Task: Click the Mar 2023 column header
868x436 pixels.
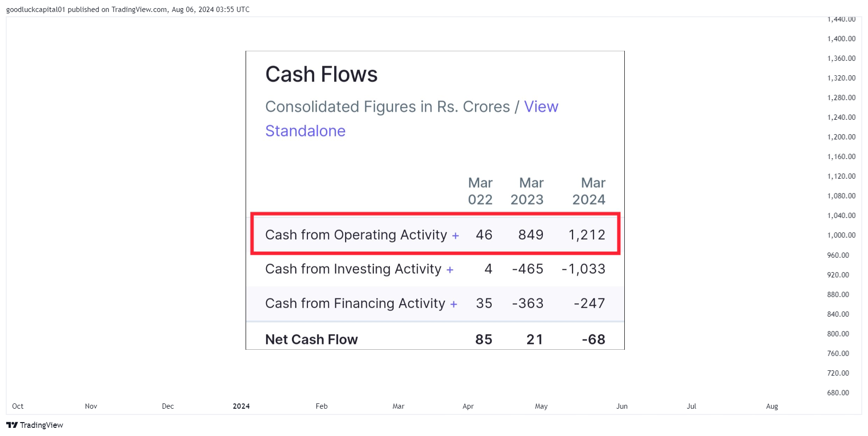Action: point(527,191)
